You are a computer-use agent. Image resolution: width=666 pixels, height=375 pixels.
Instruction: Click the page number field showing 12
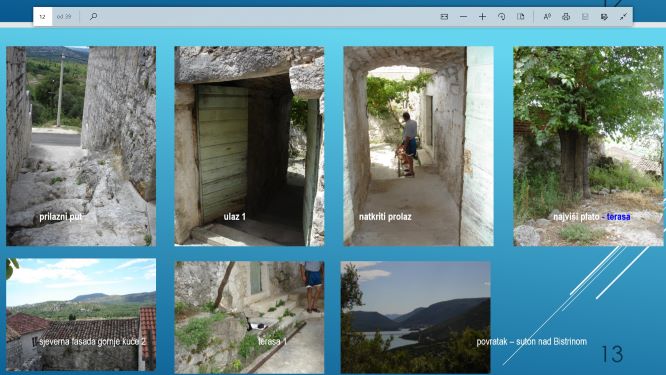42,17
